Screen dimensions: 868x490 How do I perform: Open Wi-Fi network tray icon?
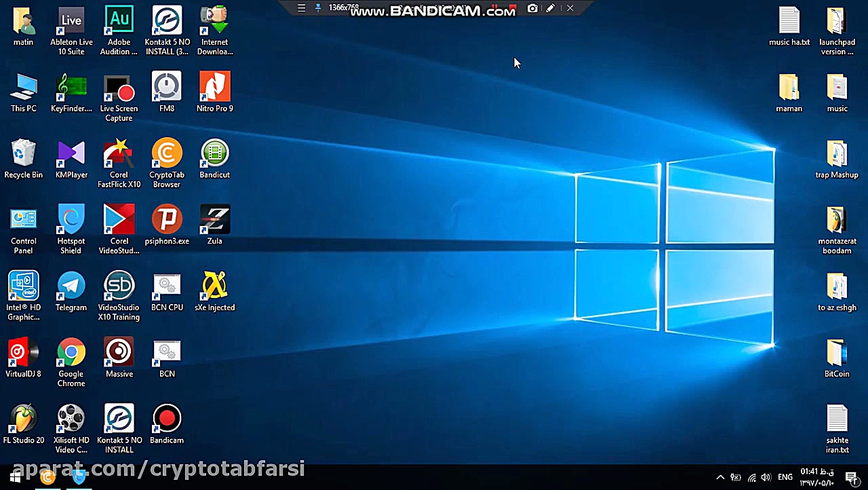(x=751, y=477)
